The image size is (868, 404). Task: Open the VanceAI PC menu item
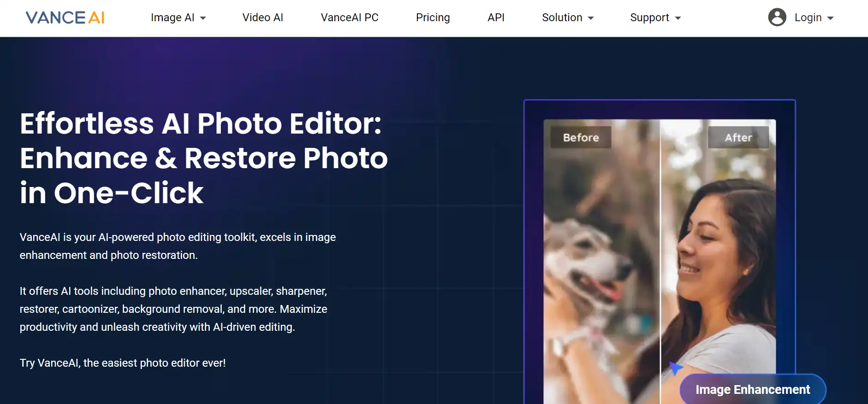tap(349, 18)
